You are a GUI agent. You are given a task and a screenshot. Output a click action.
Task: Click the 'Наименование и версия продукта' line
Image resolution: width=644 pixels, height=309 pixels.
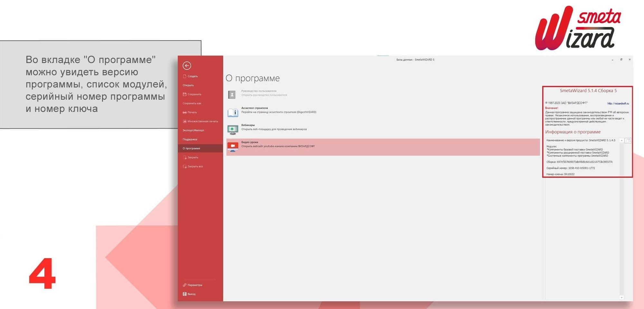tap(581, 140)
